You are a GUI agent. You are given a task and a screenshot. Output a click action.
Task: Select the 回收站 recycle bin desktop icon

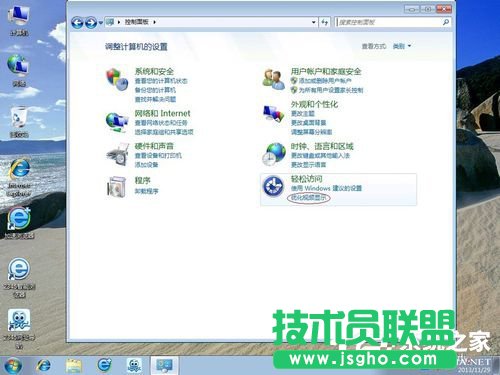(x=19, y=122)
